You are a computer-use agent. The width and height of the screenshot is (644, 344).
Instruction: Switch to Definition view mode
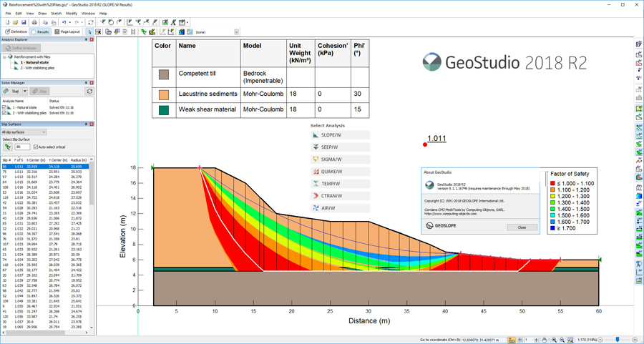click(x=15, y=31)
